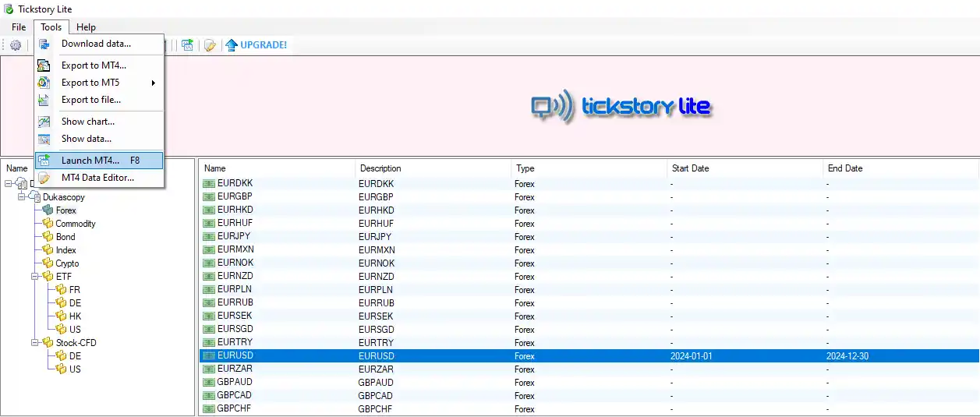Viewport: 980px width, 417px height.
Task: Open the Help menu
Action: point(86,27)
